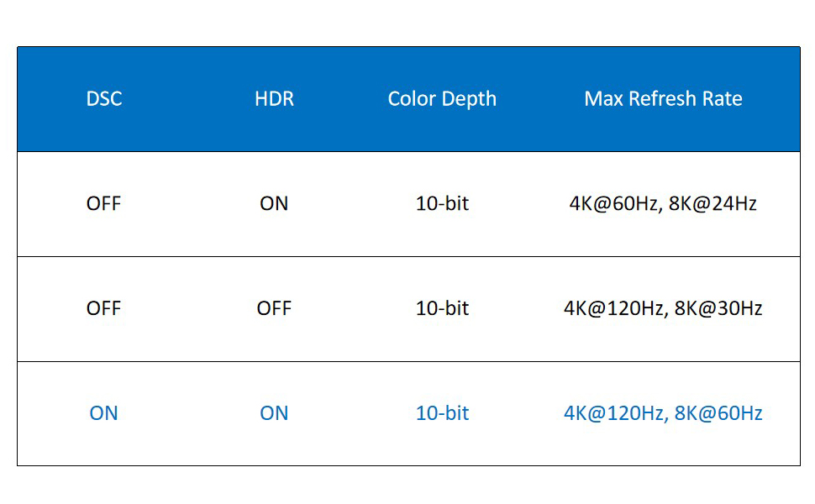Select the blue HDR ON cell
815x504 pixels.
[x=274, y=413]
